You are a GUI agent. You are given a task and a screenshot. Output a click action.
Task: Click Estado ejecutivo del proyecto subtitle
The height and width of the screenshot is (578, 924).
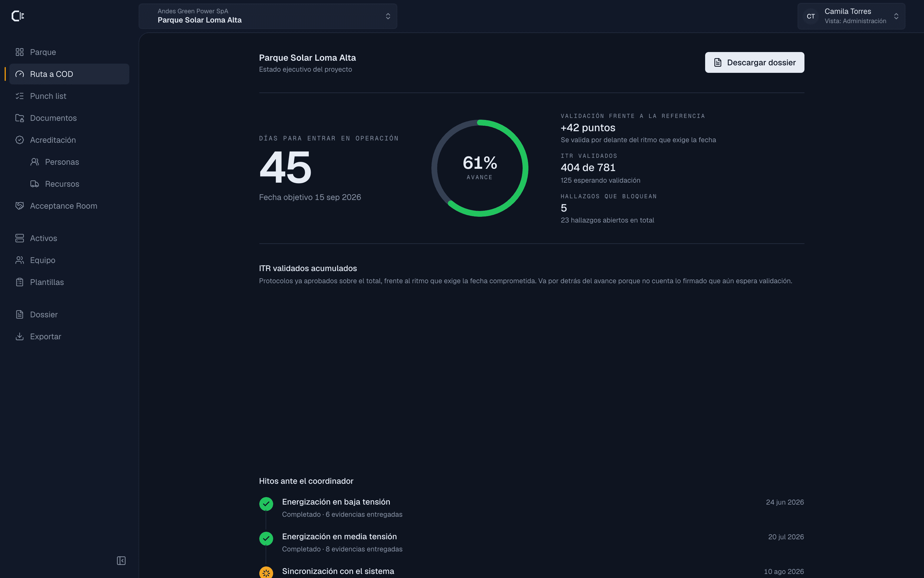coord(305,69)
